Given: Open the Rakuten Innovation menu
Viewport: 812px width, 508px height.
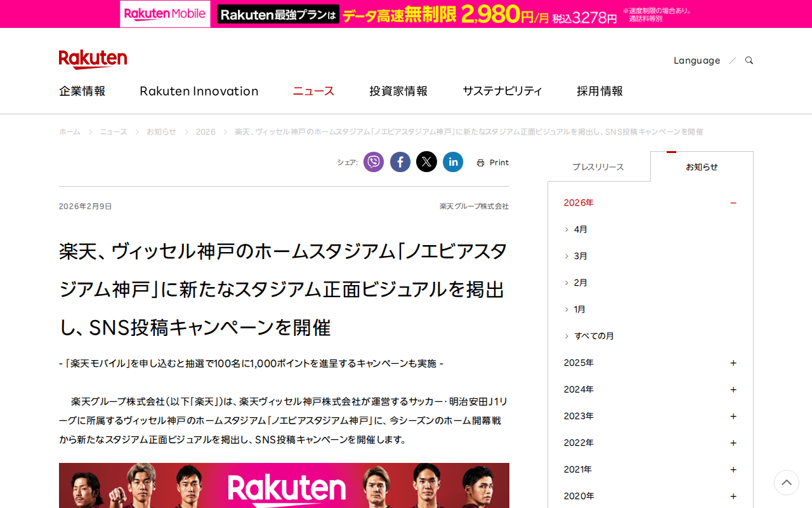Looking at the screenshot, I should point(199,91).
